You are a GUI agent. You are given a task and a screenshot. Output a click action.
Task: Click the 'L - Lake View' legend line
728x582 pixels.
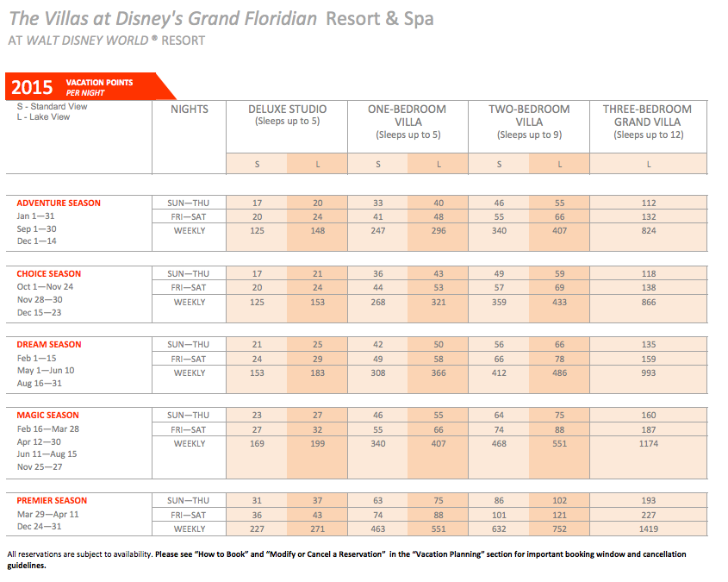43,117
